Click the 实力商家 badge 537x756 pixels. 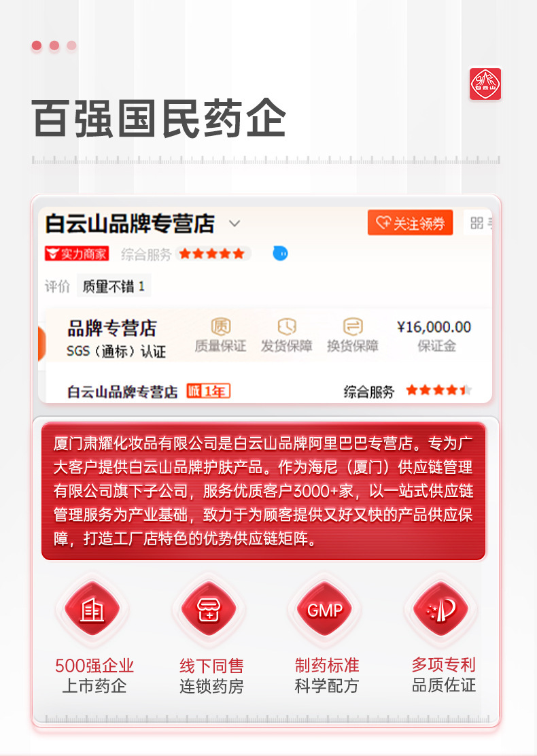(77, 254)
